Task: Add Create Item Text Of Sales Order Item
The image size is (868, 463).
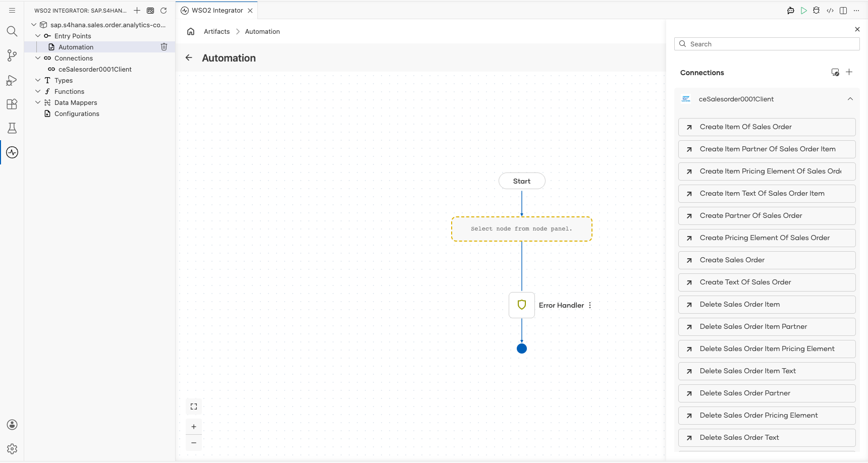Action: [x=767, y=194]
